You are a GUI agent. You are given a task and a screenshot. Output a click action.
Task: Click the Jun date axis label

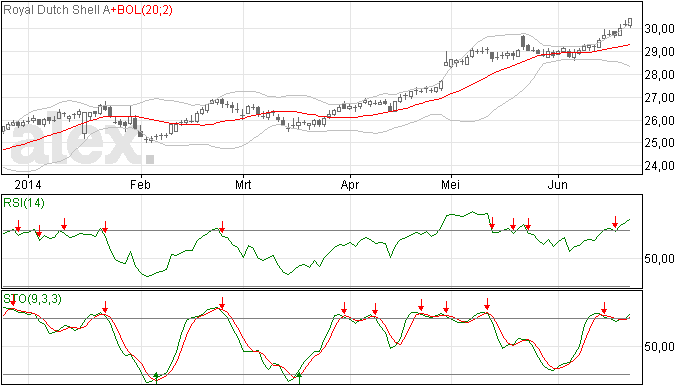(x=558, y=184)
